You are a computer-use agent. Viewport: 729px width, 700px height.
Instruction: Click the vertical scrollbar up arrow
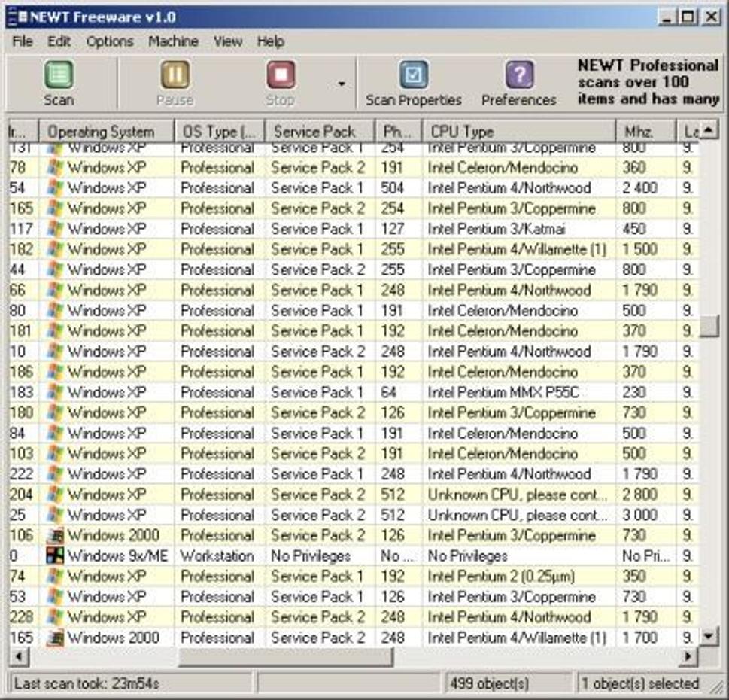pyautogui.click(x=709, y=130)
